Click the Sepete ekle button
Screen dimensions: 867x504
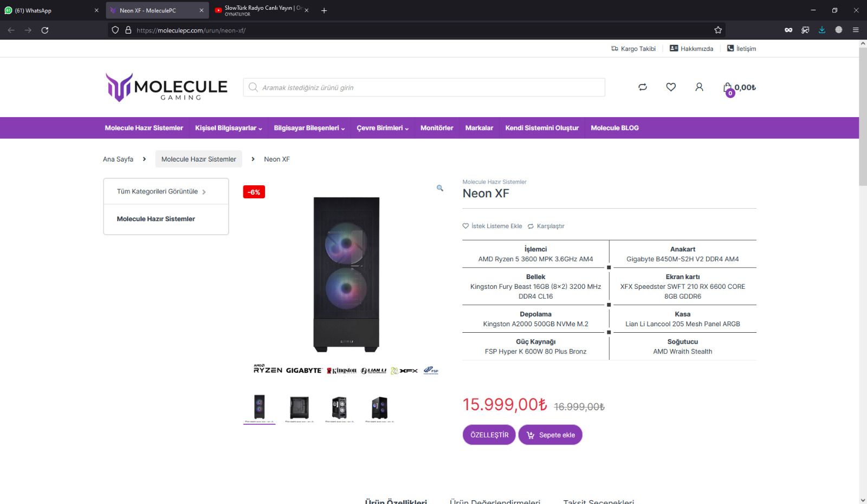click(550, 435)
